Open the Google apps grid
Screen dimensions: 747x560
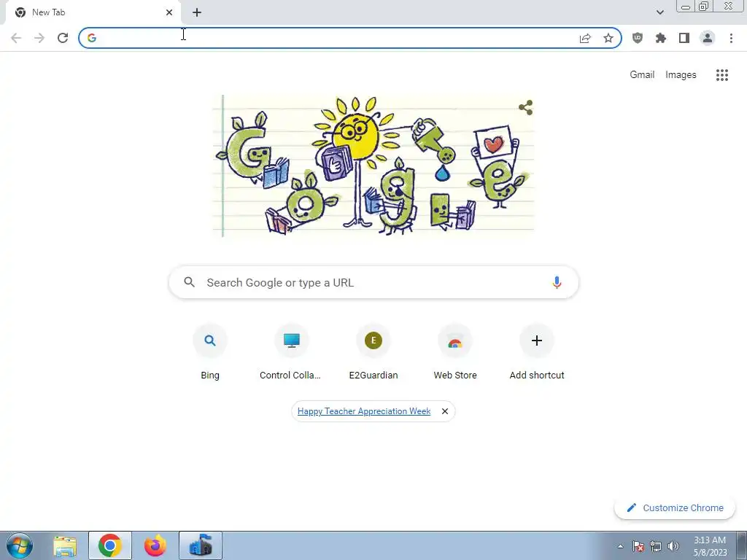[722, 75]
